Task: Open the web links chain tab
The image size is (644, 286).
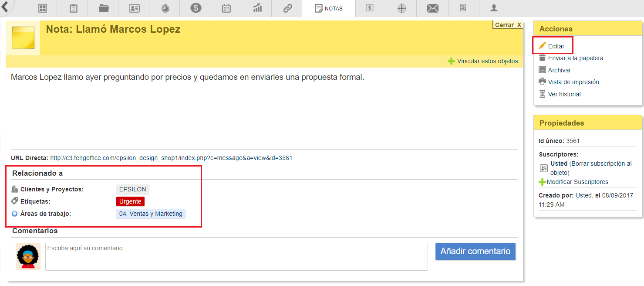Action: 287,8
